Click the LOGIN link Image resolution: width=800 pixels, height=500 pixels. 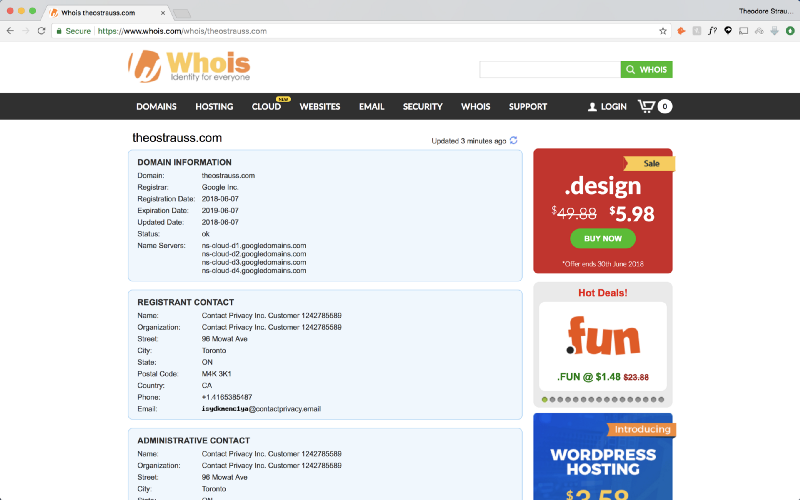pyautogui.click(x=607, y=107)
